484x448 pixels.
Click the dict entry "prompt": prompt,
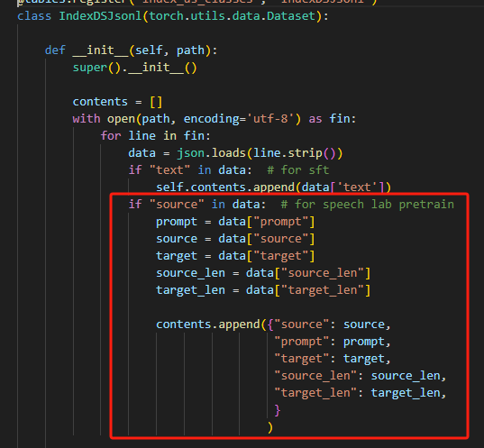333,342
